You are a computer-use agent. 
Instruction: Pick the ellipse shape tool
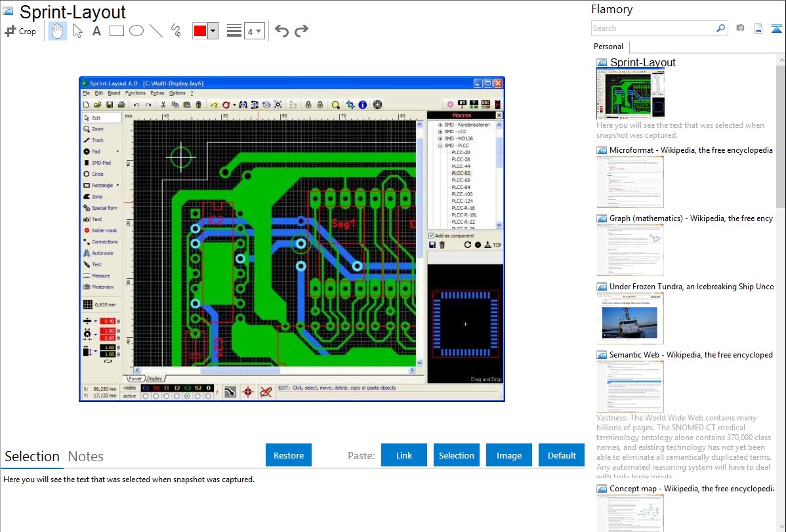[136, 31]
